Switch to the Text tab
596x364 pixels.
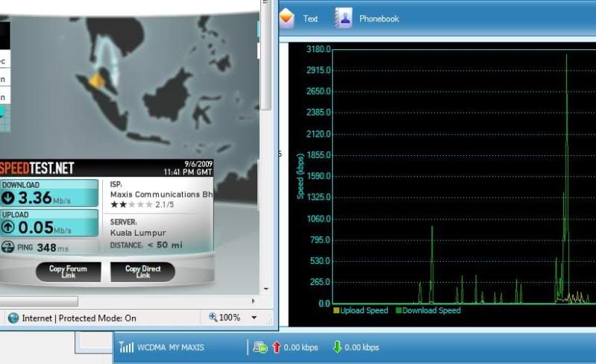point(310,18)
